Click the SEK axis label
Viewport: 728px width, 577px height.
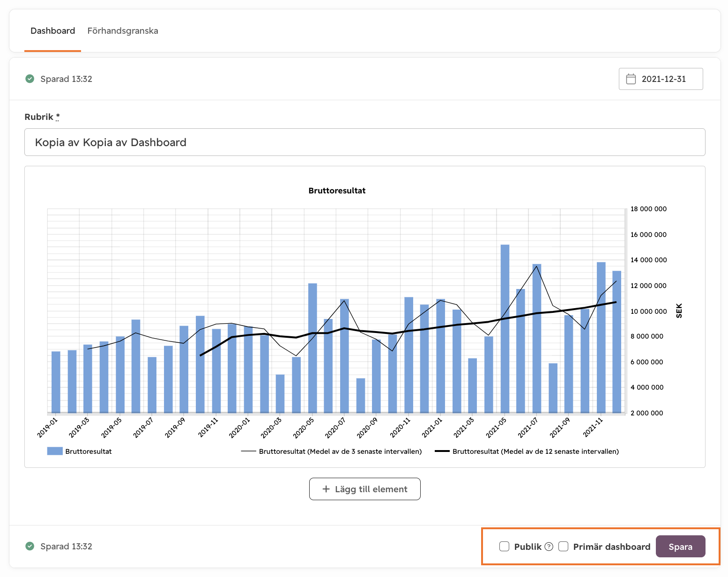[x=679, y=311]
